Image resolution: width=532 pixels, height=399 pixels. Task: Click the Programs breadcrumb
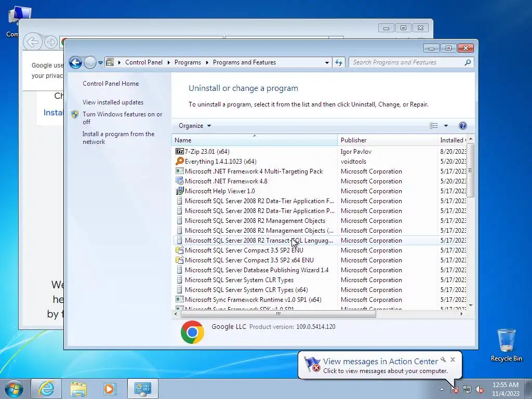coord(188,62)
